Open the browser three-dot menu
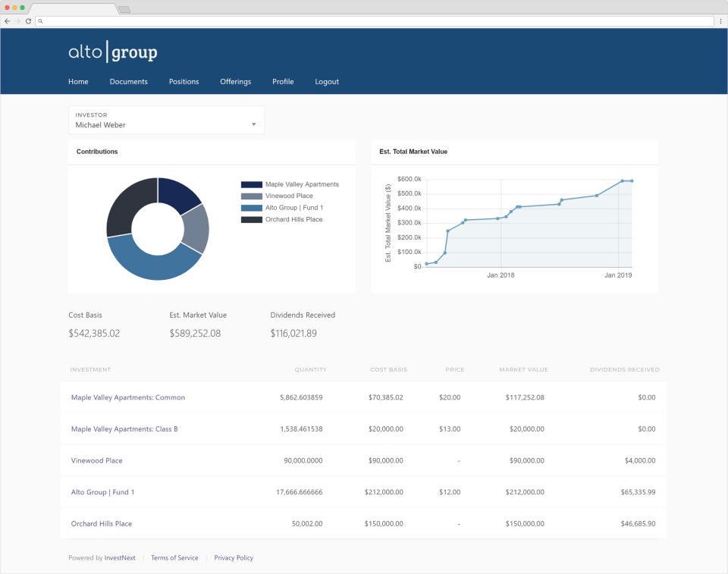The height and width of the screenshot is (574, 728). click(x=720, y=21)
